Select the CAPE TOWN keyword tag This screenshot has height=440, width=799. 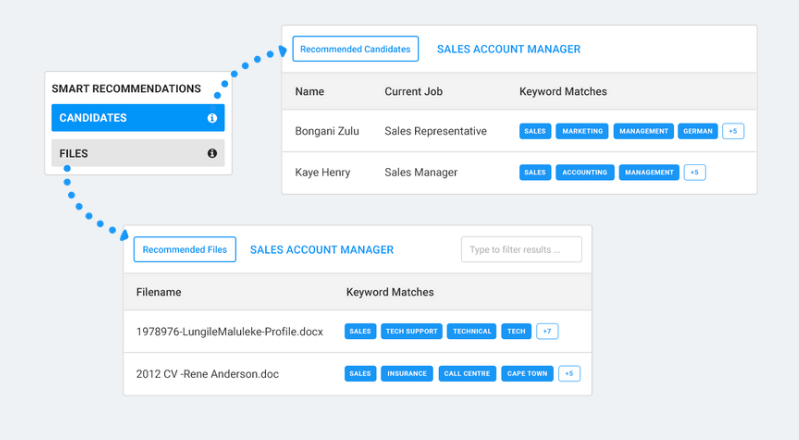click(527, 374)
